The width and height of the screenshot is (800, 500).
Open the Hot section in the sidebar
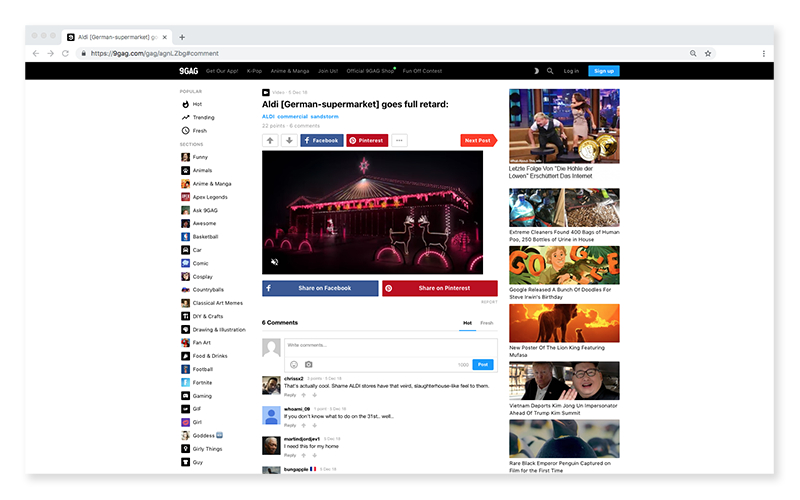click(x=192, y=104)
